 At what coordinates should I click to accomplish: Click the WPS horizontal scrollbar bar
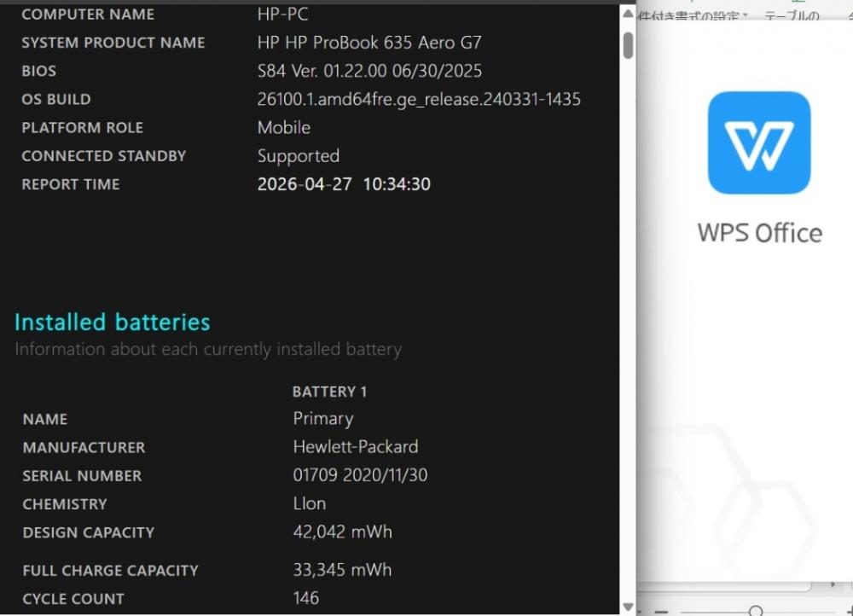coord(724,586)
